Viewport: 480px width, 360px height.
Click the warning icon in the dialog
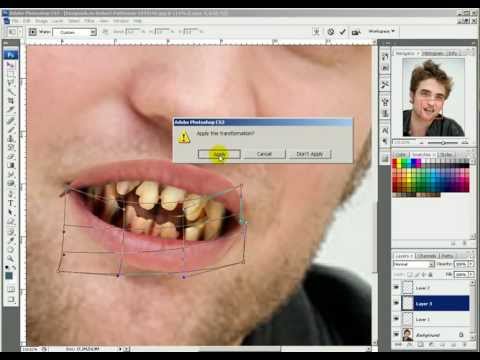184,137
